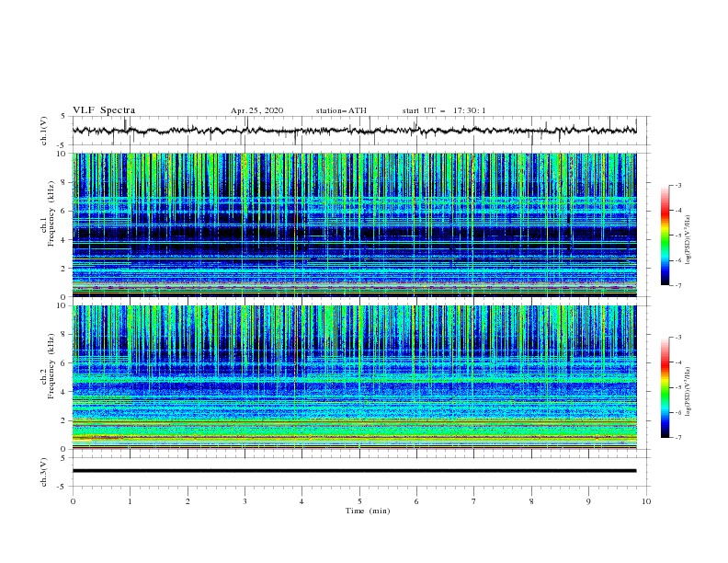Click the "-5" tick on ch.3(V) axis

coord(62,487)
